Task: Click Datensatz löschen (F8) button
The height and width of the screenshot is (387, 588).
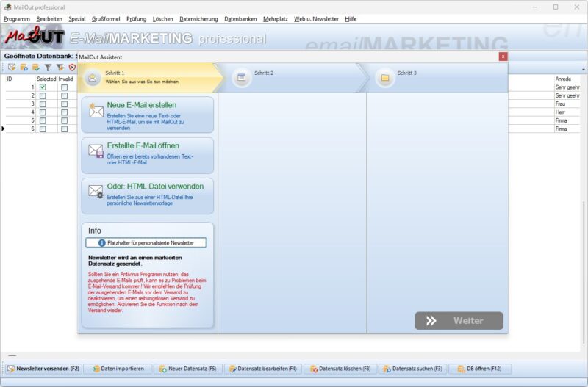Action: [x=340, y=369]
